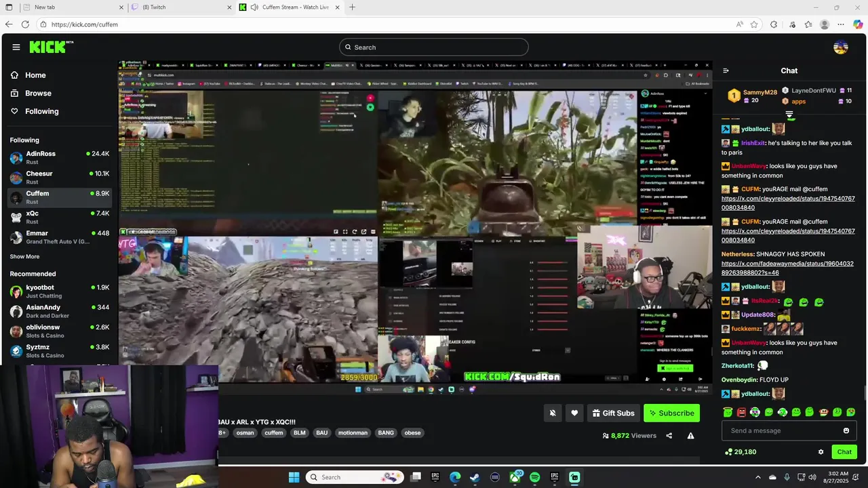868x488 pixels.
Task: Click the Gift Subs button
Action: coord(613,413)
